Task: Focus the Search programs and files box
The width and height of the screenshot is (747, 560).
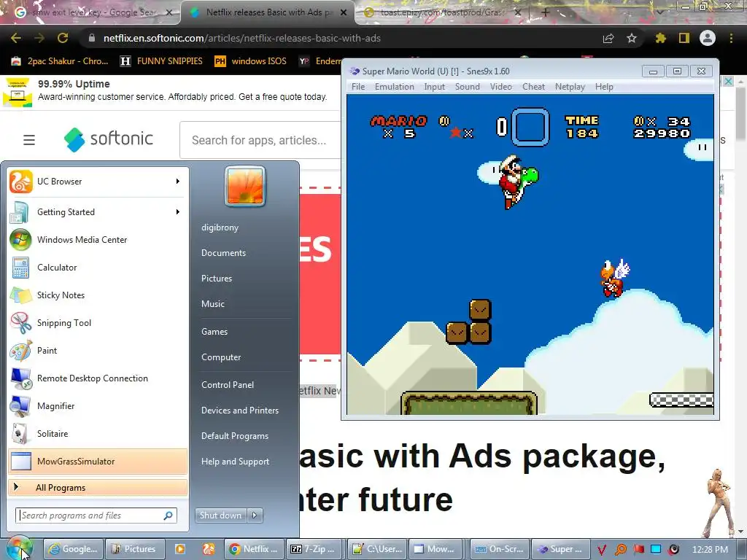Action: (96, 516)
